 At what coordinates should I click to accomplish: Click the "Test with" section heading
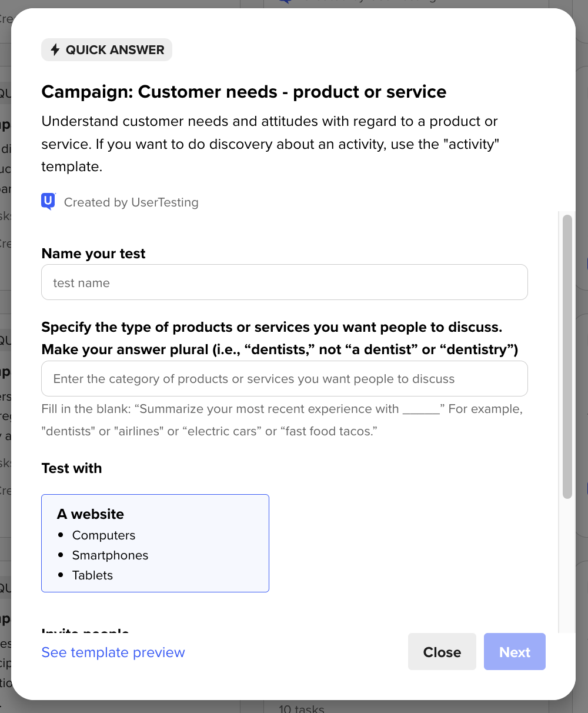click(x=72, y=468)
